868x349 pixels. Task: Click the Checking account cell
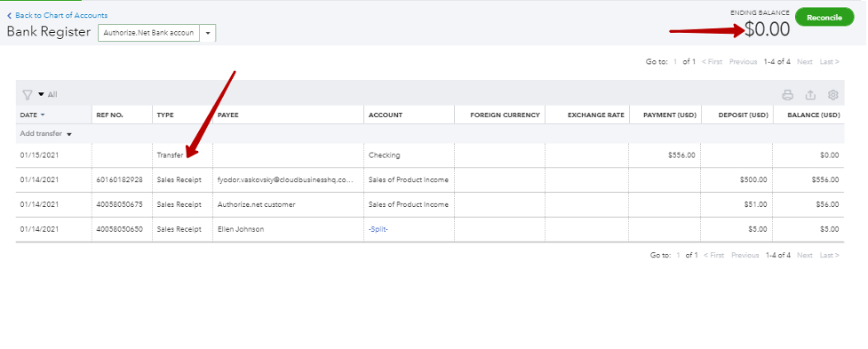click(x=384, y=155)
